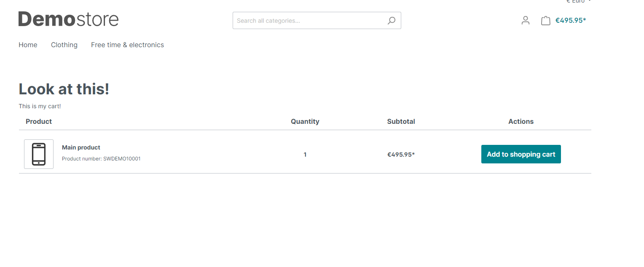
Task: Click the Subtotal column header
Action: (401, 121)
